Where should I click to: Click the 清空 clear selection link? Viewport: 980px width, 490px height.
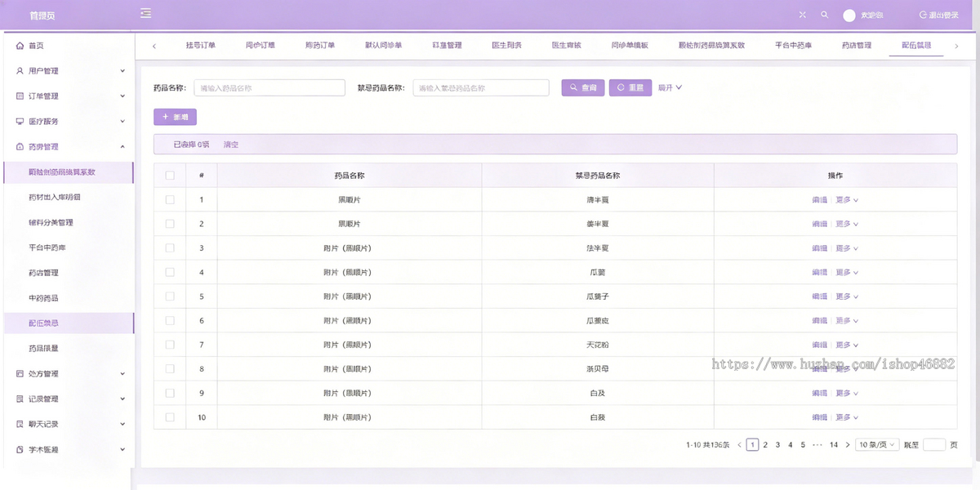pyautogui.click(x=231, y=145)
